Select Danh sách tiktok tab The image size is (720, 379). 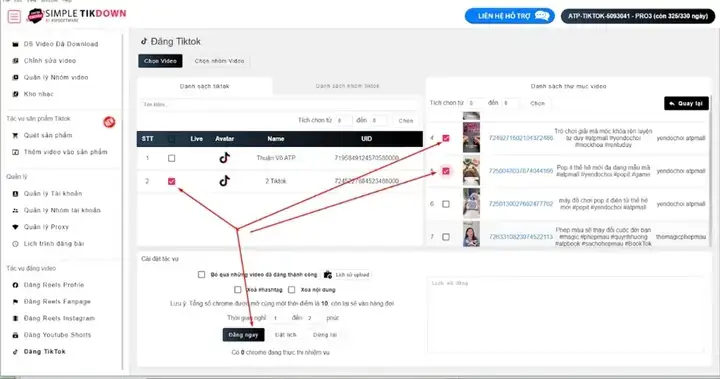[x=204, y=86]
